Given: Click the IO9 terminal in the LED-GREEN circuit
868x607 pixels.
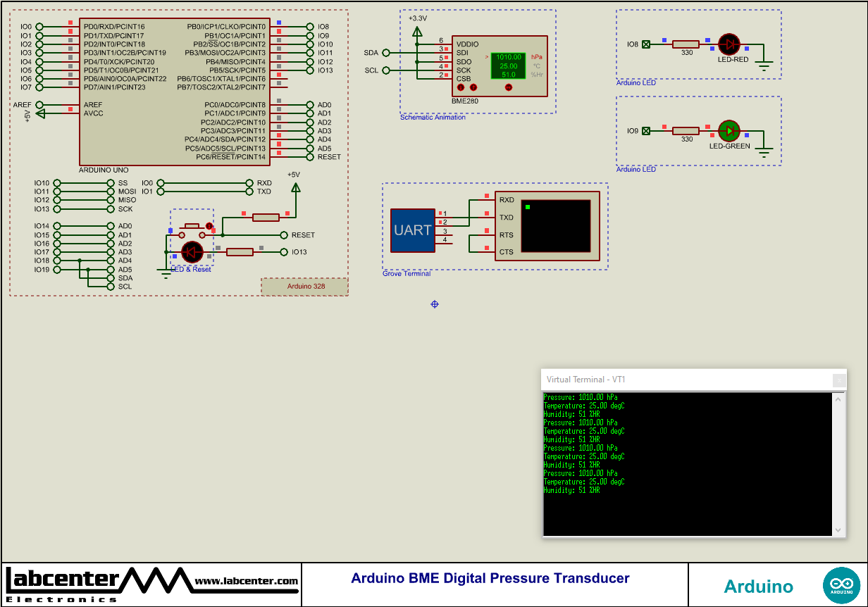Looking at the screenshot, I should [646, 131].
